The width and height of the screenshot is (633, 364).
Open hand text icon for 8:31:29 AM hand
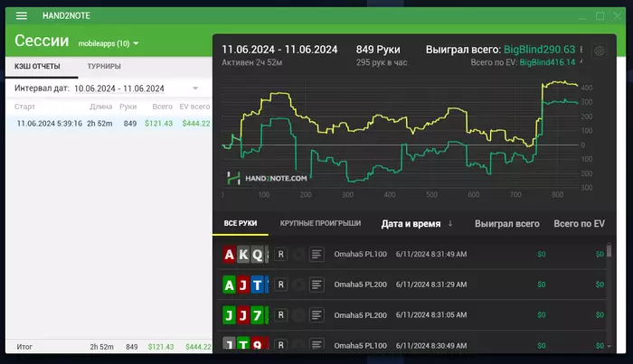click(x=316, y=285)
